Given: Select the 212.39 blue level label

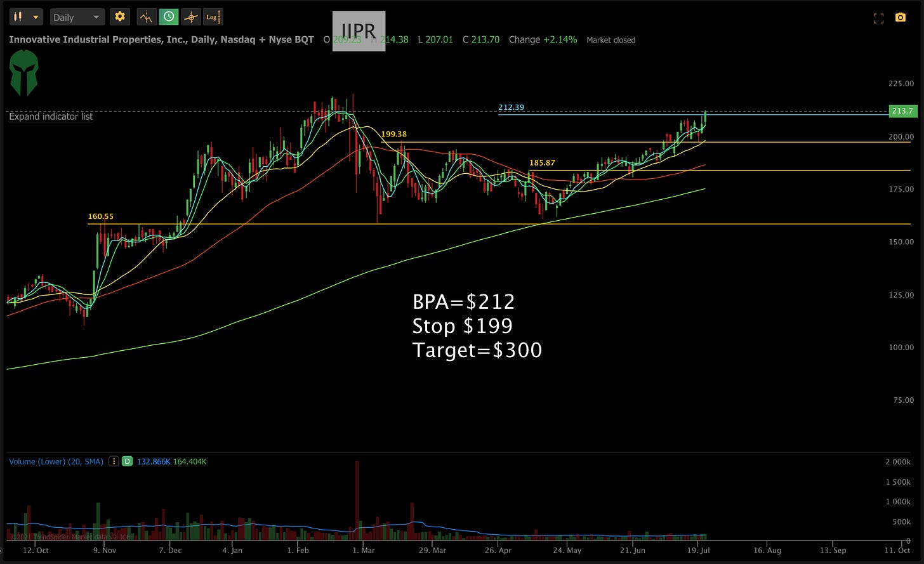Looking at the screenshot, I should coord(511,107).
